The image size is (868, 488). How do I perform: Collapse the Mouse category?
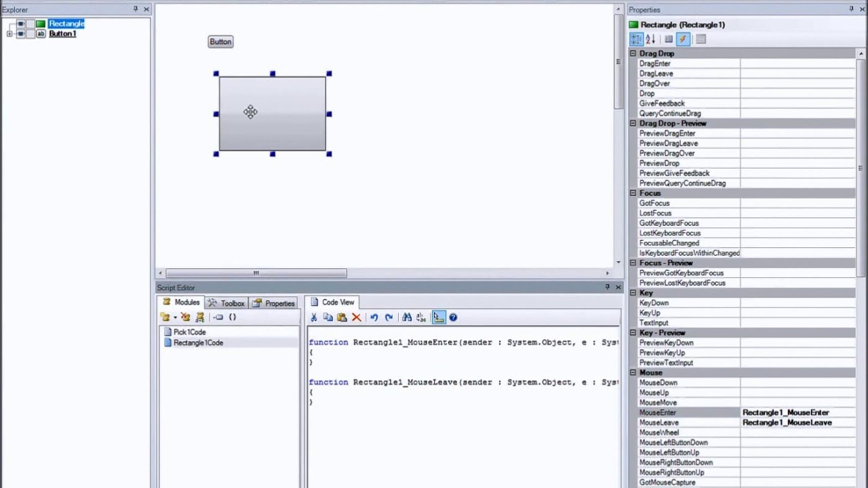tap(633, 373)
